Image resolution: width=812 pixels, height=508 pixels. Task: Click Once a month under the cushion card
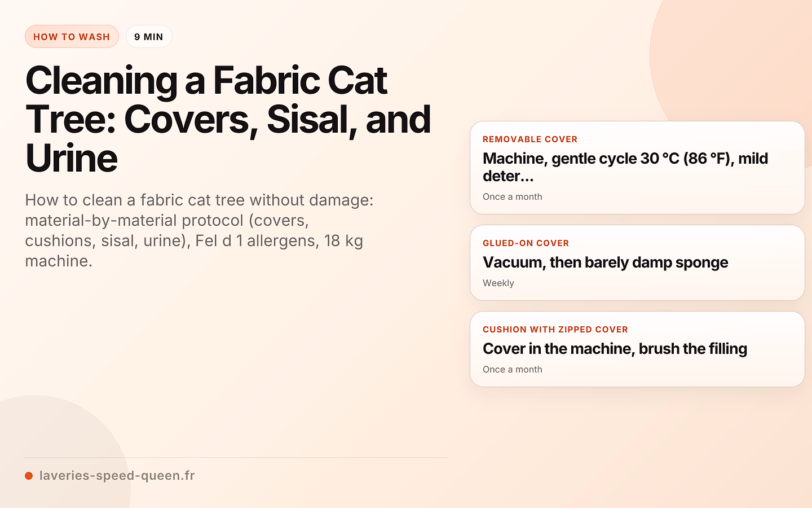tap(513, 369)
